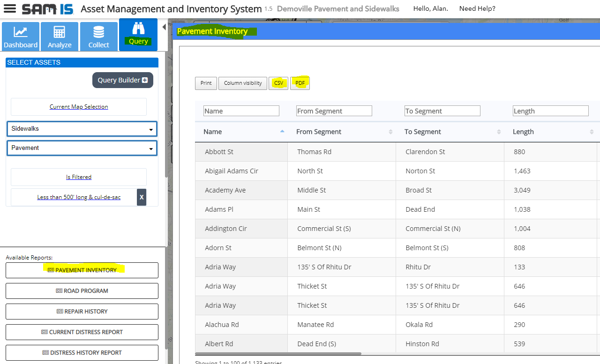This screenshot has height=364, width=600.
Task: Click the table's horizontal scrollbar
Action: pos(278,354)
